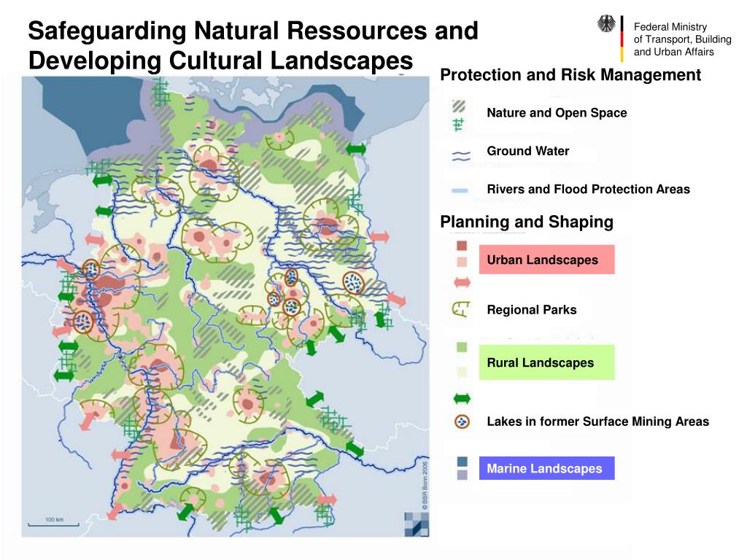Toggle the Urban Landscapes legend entry

[x=547, y=260]
